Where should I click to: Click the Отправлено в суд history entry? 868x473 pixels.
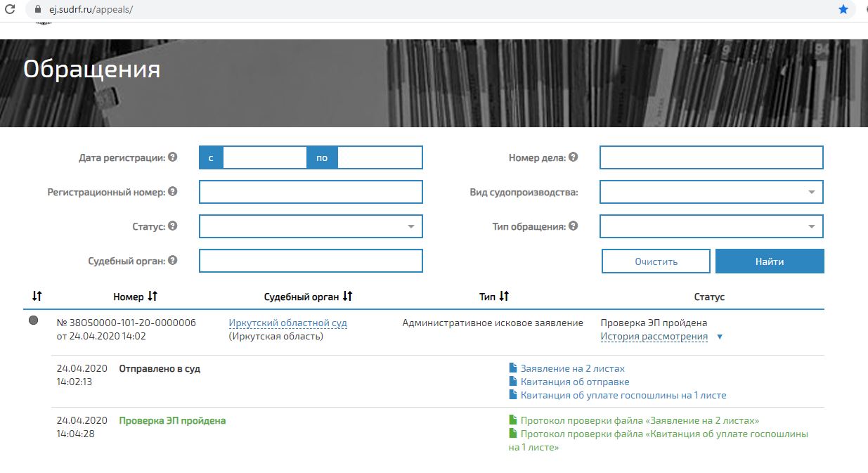click(160, 368)
